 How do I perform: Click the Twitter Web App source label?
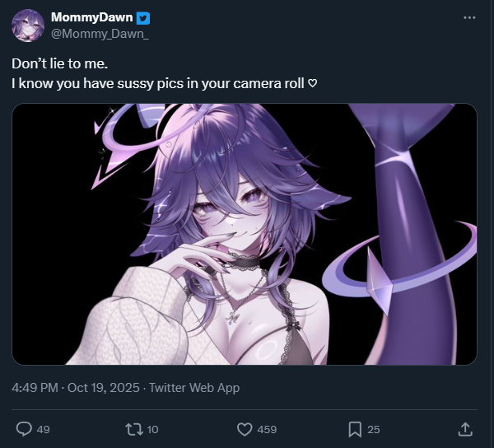[194, 388]
